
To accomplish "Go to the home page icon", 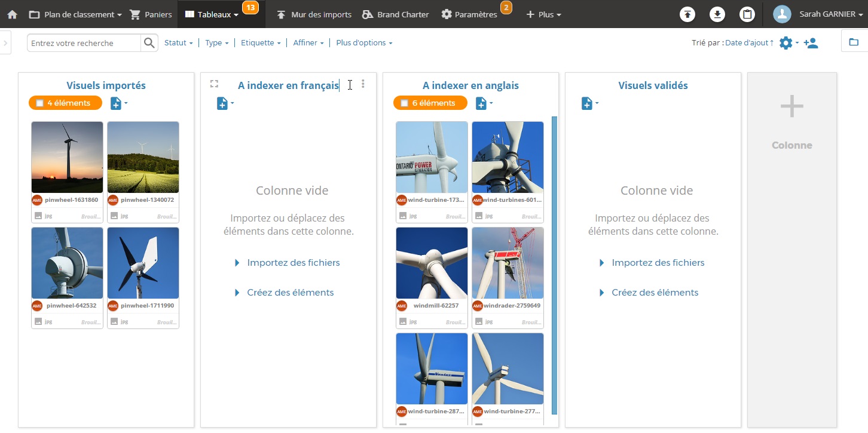I will point(12,14).
